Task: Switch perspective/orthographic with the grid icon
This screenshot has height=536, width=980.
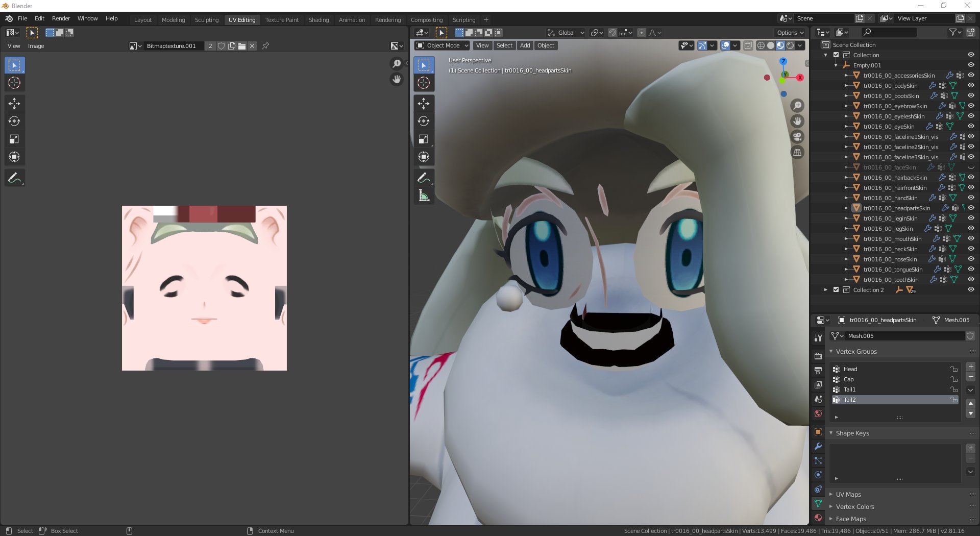Action: (x=797, y=152)
